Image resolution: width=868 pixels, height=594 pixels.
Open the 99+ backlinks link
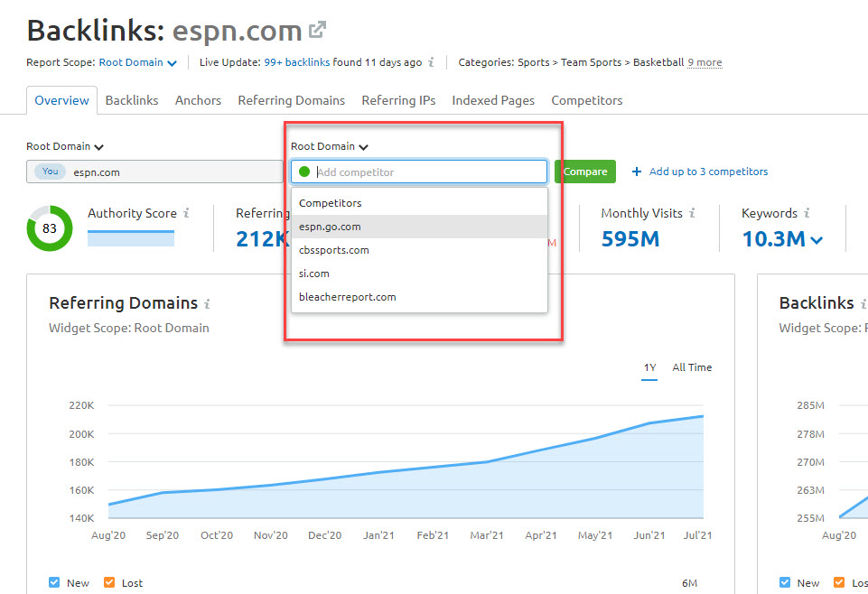coord(297,62)
